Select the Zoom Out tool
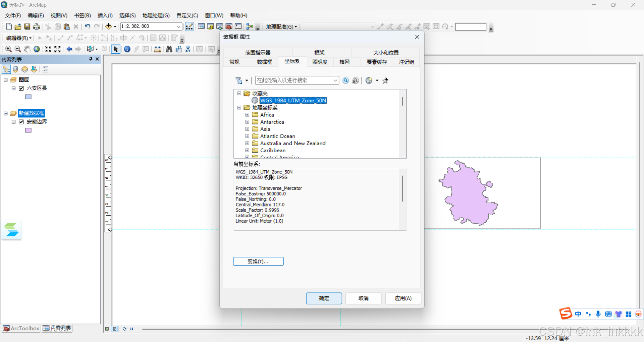Screen dimensions: 644x342 pyautogui.click(x=18, y=49)
